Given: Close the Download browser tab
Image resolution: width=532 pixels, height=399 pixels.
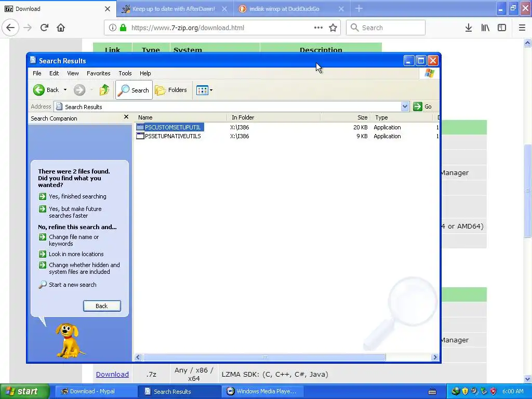Looking at the screenshot, I should [x=108, y=9].
